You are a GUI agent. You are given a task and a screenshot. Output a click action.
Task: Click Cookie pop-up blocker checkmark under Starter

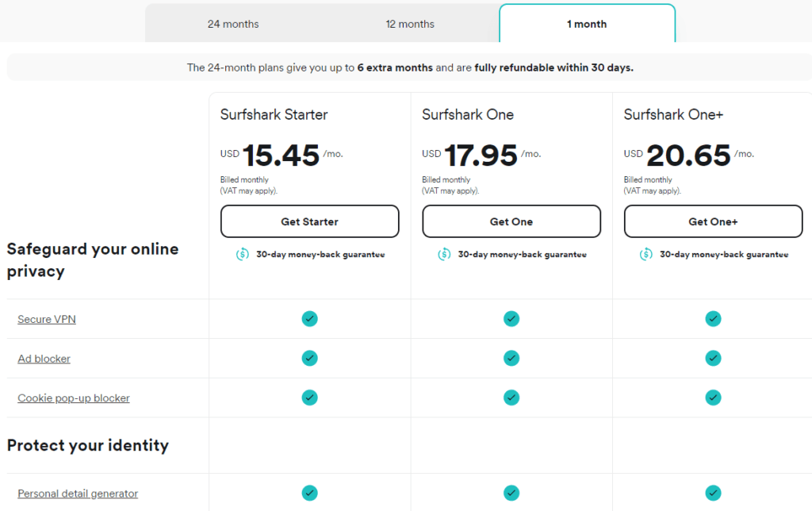310,398
